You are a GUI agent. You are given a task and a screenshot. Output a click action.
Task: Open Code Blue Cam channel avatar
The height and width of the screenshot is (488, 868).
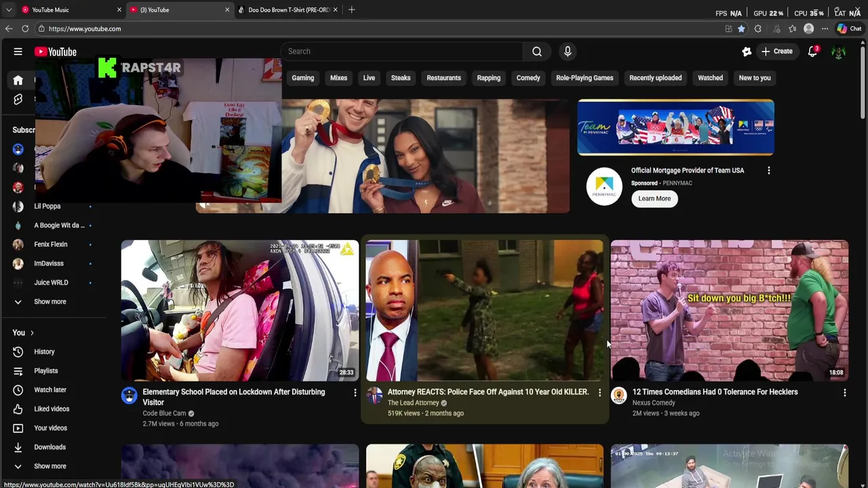(129, 396)
